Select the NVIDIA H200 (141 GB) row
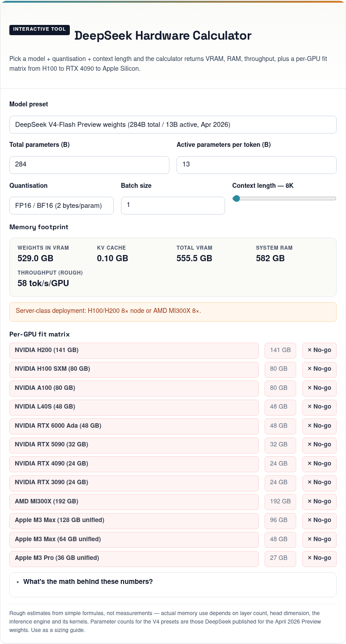The image size is (346, 644). tap(134, 350)
